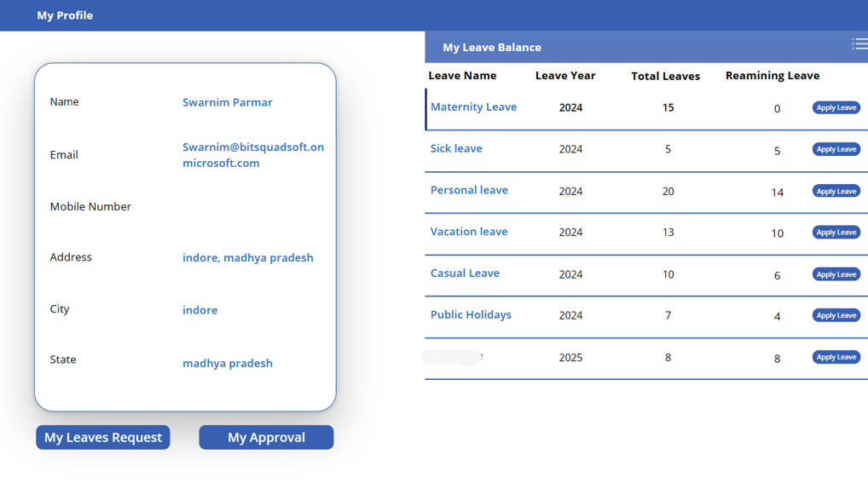868x489 pixels.
Task: Apply for Vacation leave
Action: coord(836,233)
